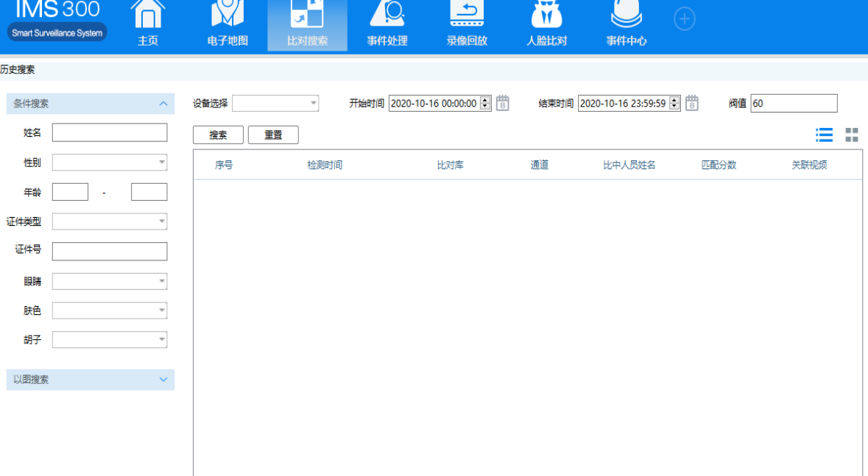Open the end time calendar picker
This screenshot has height=476, width=868.
(691, 103)
